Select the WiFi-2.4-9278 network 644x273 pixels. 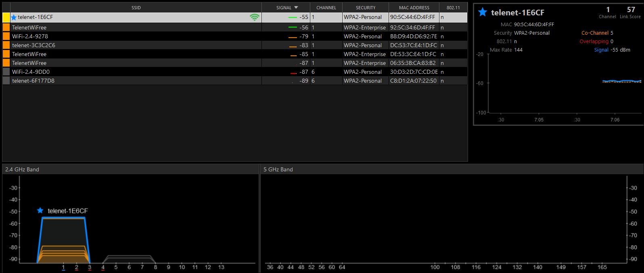[235, 36]
